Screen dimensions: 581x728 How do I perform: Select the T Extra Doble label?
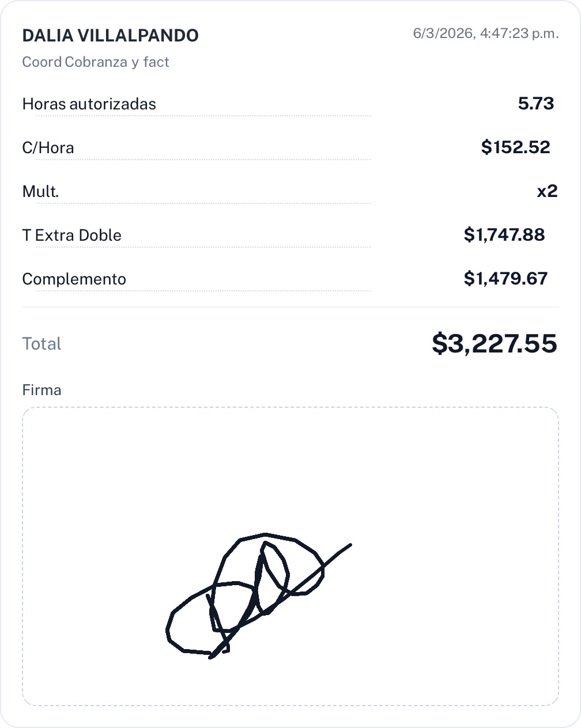[71, 236]
